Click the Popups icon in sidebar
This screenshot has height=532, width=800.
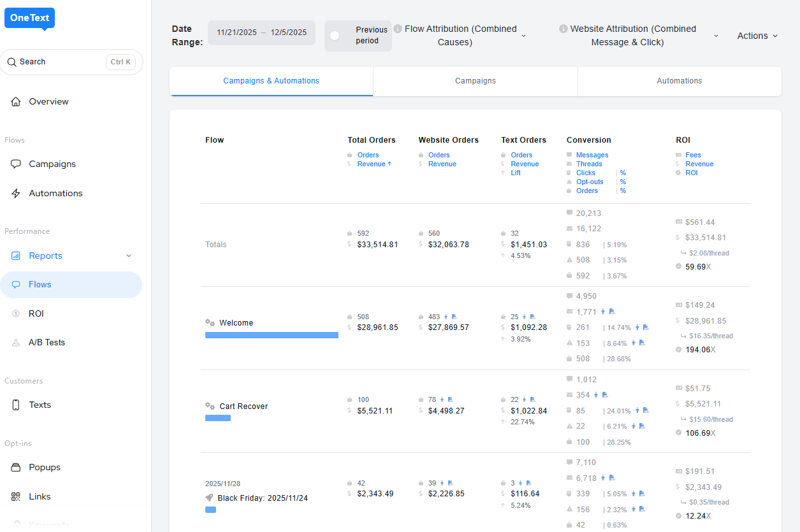[16, 468]
